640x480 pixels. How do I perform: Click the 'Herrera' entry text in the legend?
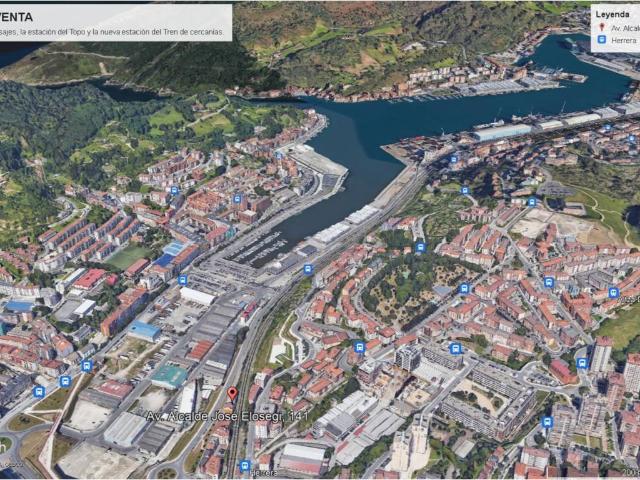(x=623, y=40)
